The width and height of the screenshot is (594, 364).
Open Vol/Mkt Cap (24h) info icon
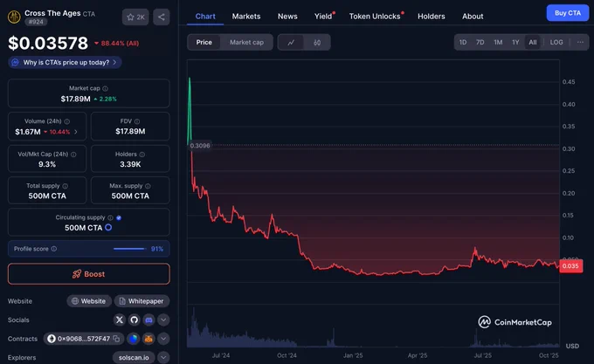tap(73, 155)
